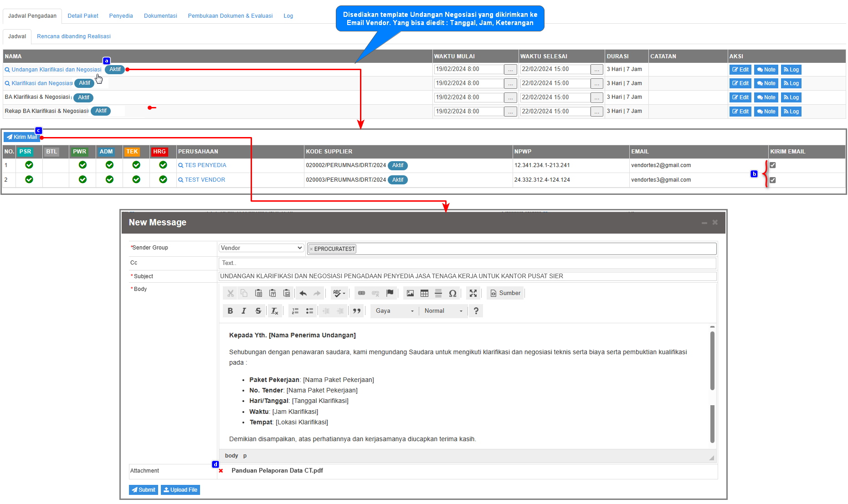Viewport: 848px width, 504px height.
Task: Open the Rencana dibanding Realisasi tab
Action: click(x=74, y=36)
